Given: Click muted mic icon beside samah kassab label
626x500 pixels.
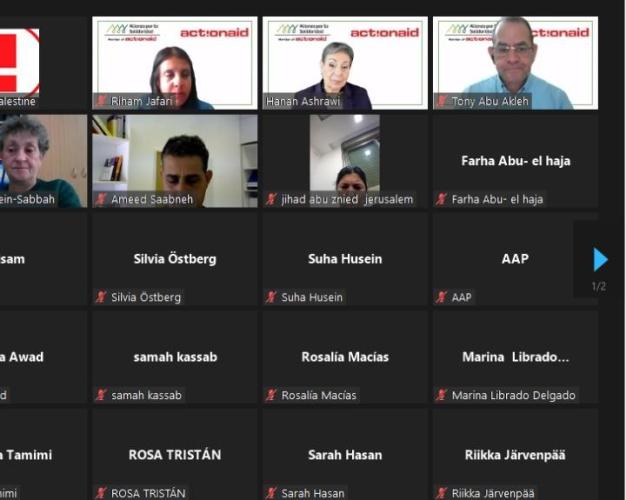Looking at the screenshot, I should (x=101, y=395).
